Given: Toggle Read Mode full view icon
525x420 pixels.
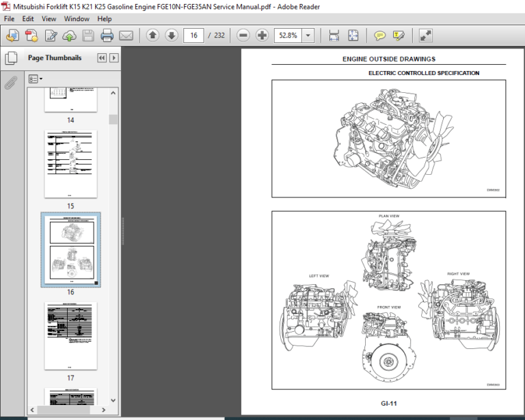Looking at the screenshot, I should 426,36.
